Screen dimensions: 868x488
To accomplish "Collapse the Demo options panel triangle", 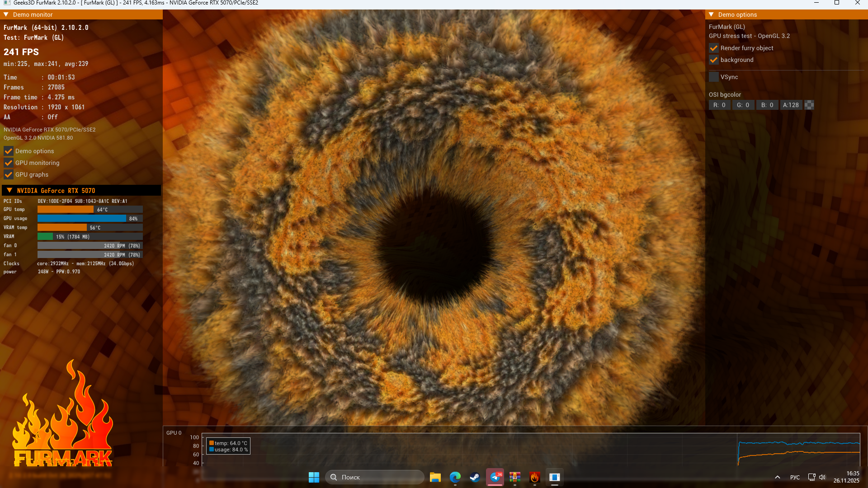I will tap(711, 14).
